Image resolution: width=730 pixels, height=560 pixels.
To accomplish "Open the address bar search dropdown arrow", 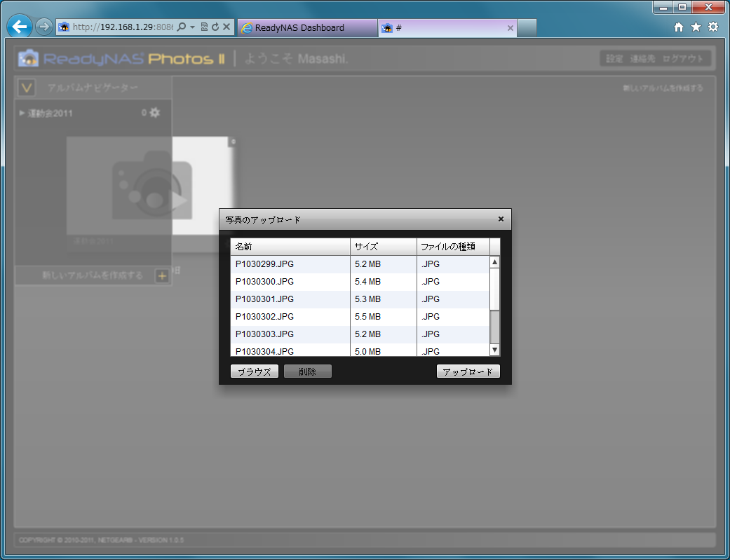I will point(192,27).
